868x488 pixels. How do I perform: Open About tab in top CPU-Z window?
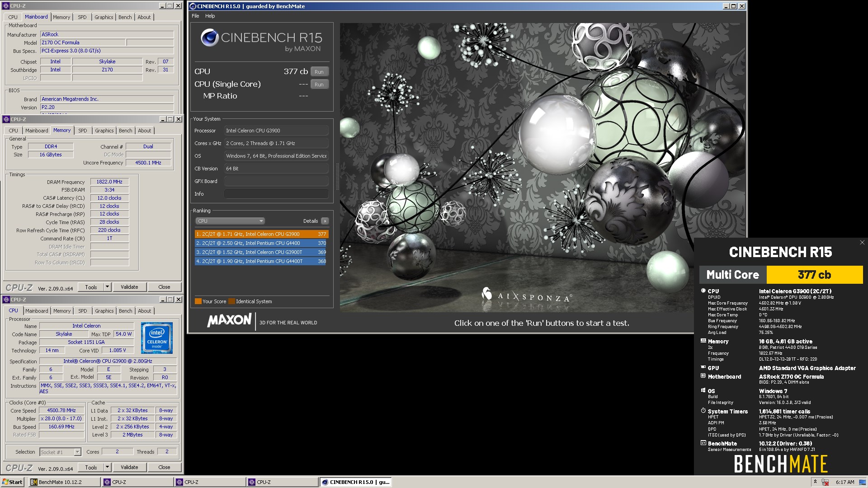coord(144,17)
